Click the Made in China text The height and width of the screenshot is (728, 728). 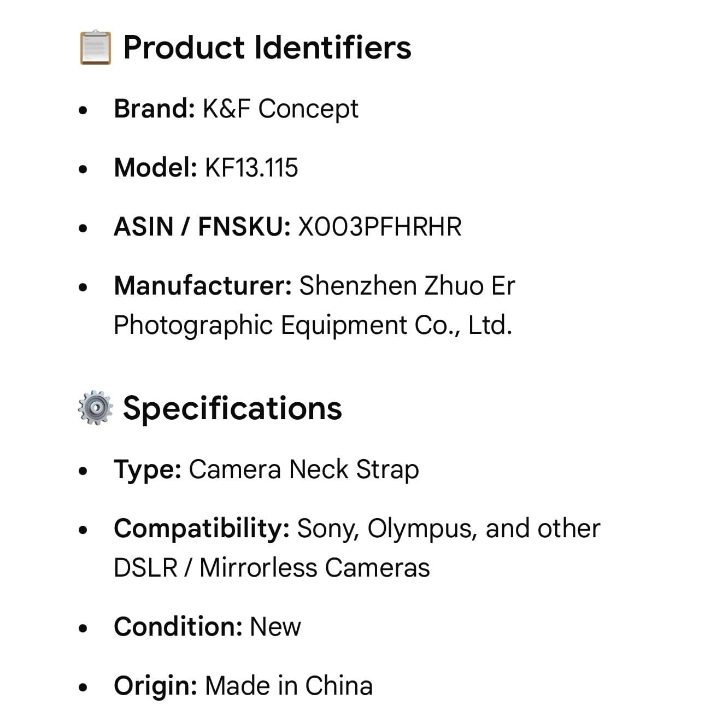point(289,685)
